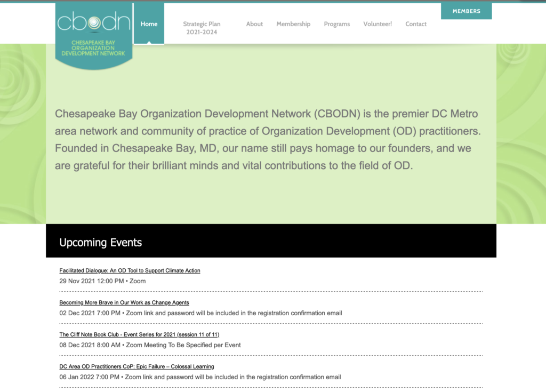Click the Upcoming Events heading
The width and height of the screenshot is (546, 392).
click(101, 243)
